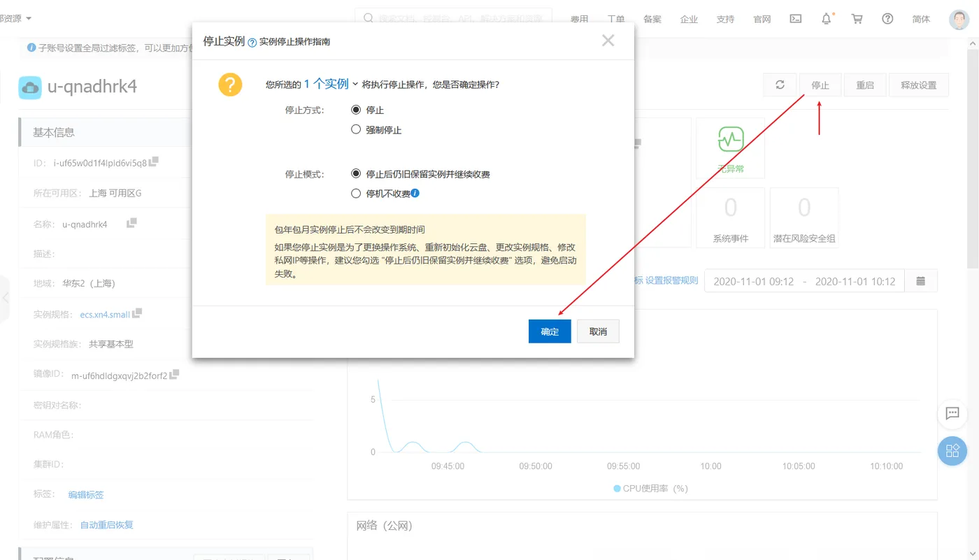Open the 备案 menu

pyautogui.click(x=652, y=19)
